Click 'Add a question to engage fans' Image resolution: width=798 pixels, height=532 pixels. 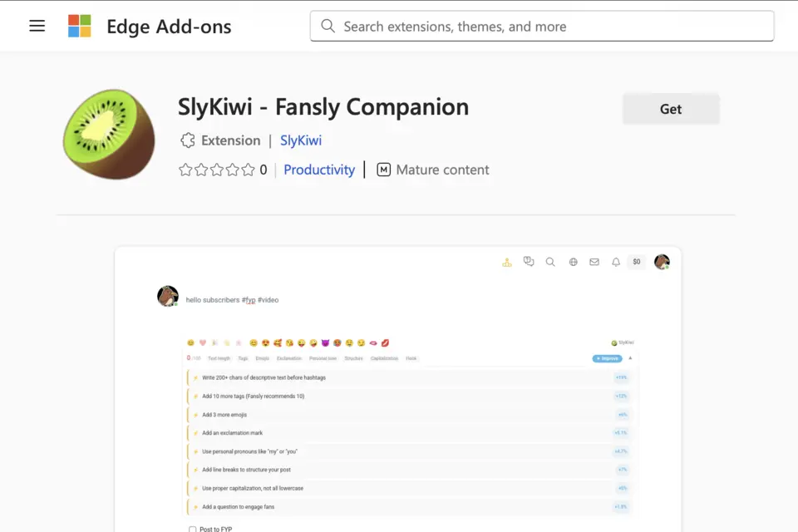[x=410, y=506]
